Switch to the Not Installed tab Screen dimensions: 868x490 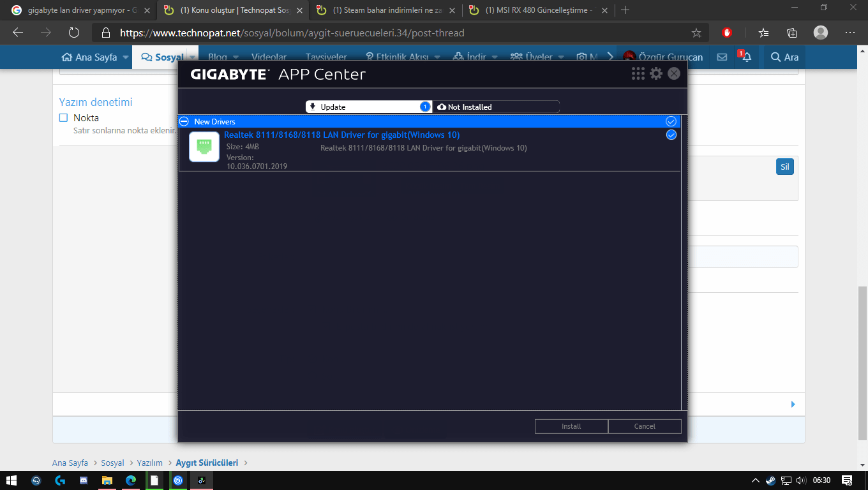[497, 107]
